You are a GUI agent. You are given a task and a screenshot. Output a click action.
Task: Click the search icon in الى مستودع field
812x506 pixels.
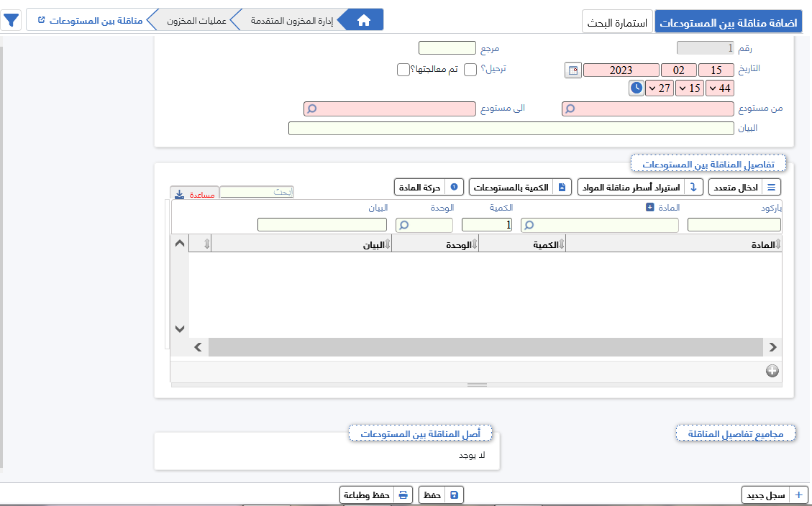coord(312,109)
